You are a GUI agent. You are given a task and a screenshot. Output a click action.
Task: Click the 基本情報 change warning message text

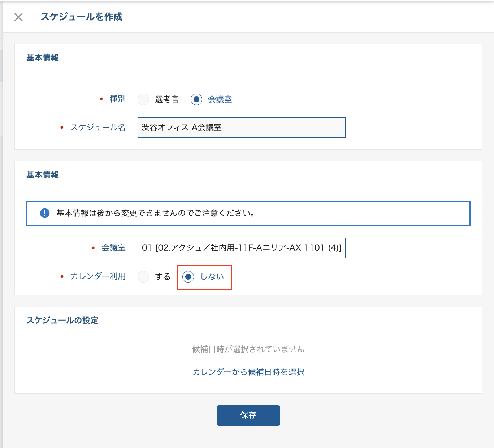(x=156, y=213)
